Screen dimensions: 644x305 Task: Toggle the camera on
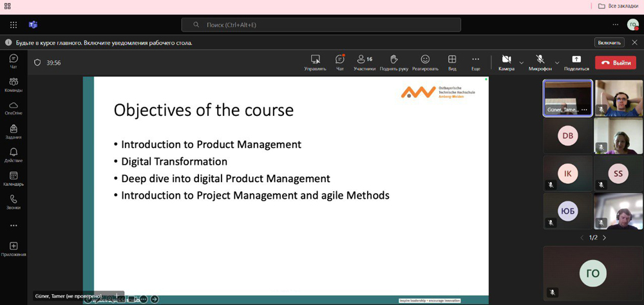(x=506, y=62)
